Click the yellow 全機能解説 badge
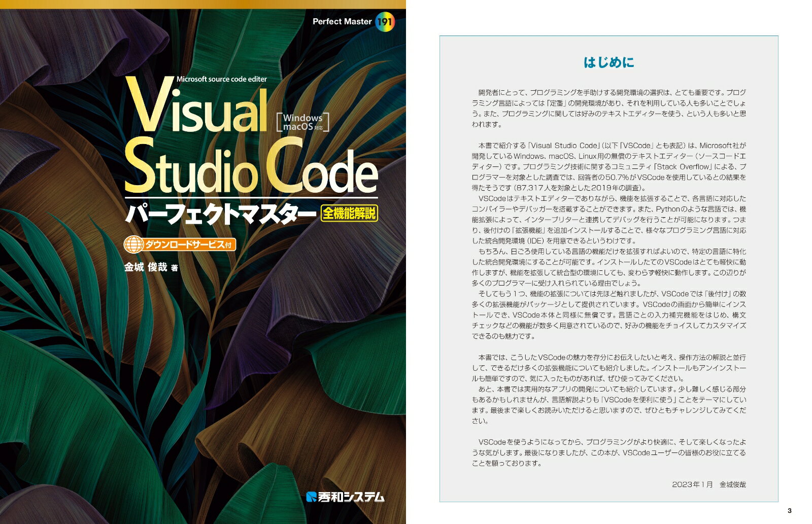This screenshot has width=812, height=524. [x=349, y=214]
